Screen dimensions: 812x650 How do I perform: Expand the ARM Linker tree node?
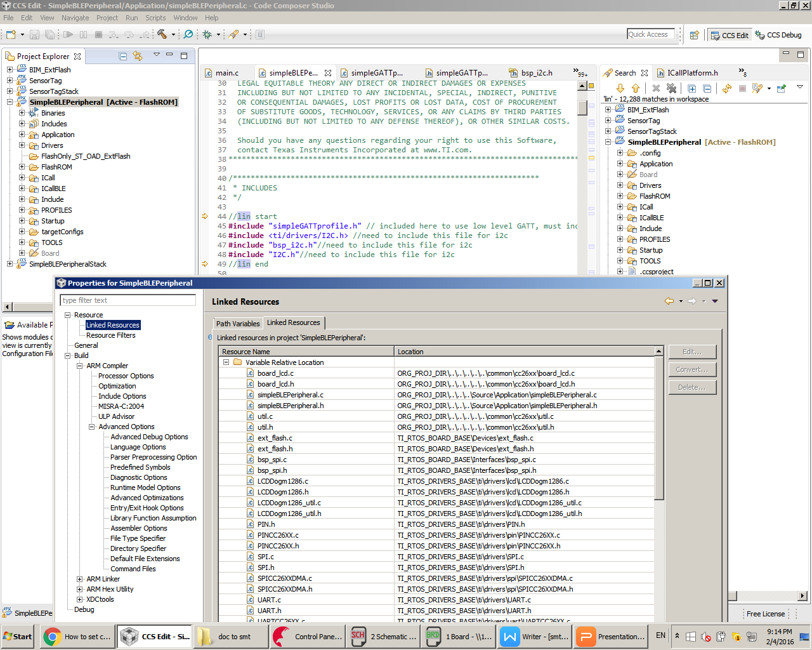click(80, 579)
